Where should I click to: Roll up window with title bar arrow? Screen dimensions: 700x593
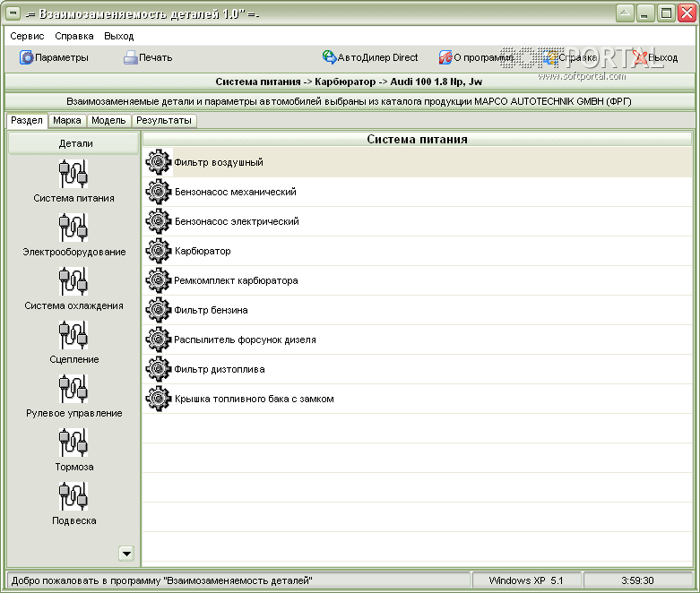pos(625,13)
